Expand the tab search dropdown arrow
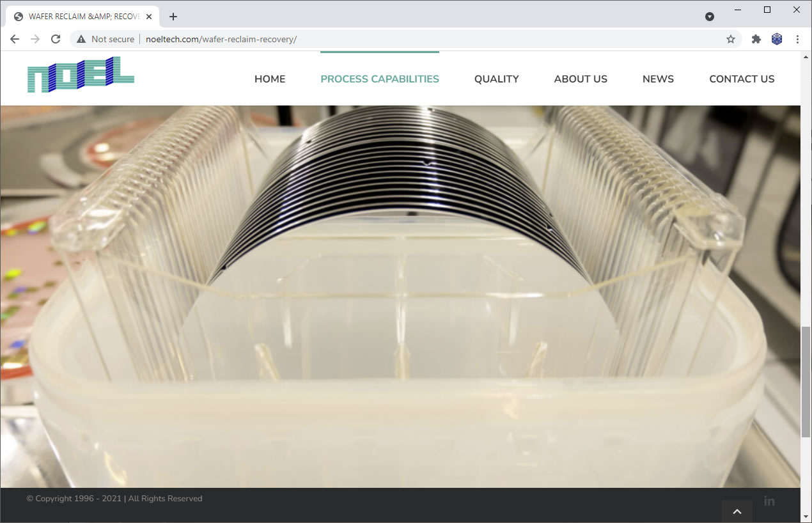812x523 pixels. [710, 17]
